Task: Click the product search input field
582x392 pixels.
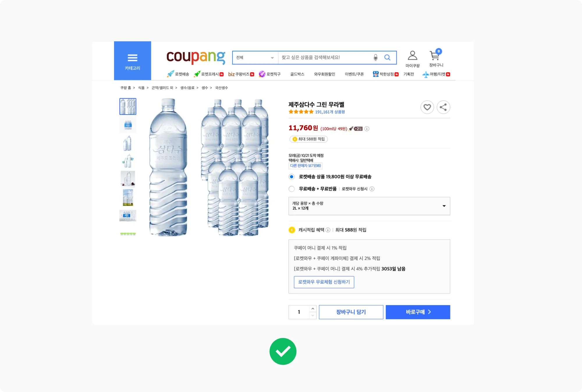Action: 324,58
